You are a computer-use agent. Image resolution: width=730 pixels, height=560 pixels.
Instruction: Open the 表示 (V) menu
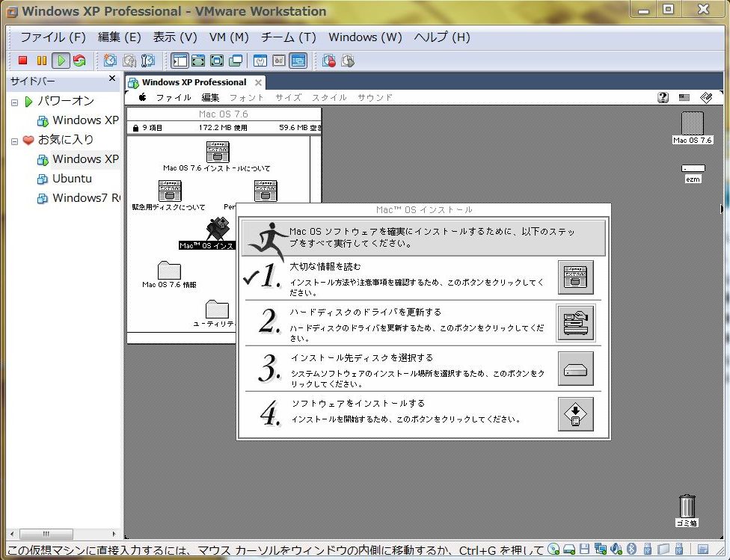[x=176, y=37]
